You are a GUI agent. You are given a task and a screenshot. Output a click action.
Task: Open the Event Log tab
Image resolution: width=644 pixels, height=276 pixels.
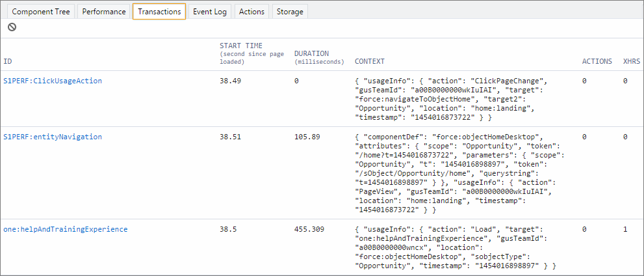click(210, 12)
